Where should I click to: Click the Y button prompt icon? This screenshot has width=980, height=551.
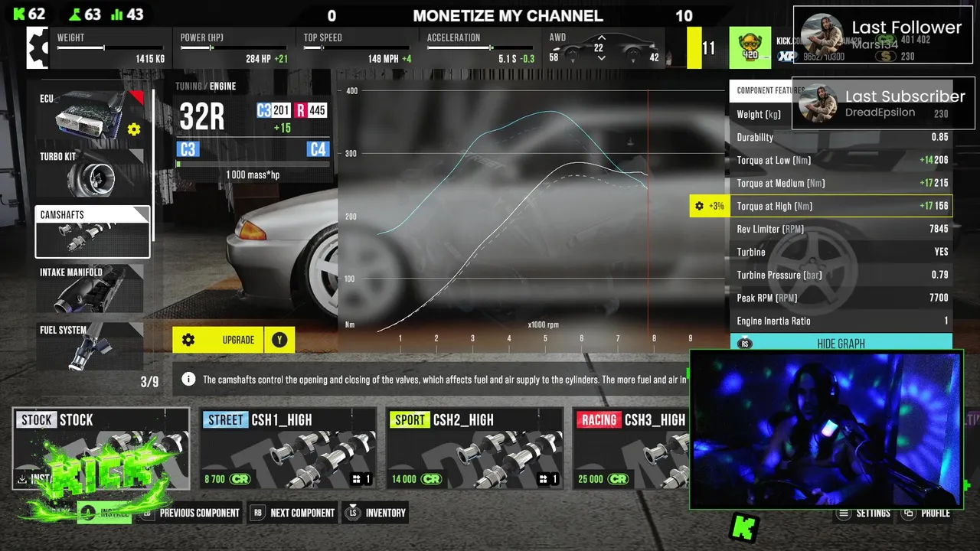coord(279,340)
